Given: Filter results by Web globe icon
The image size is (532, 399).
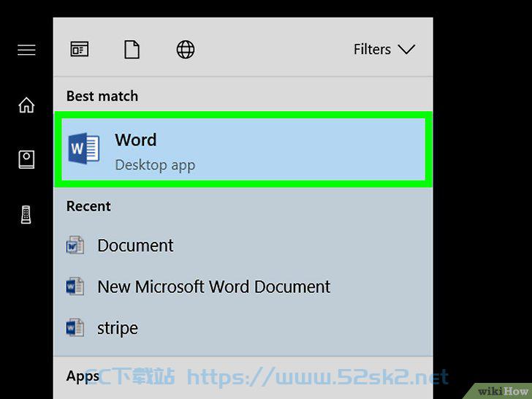Looking at the screenshot, I should coord(186,50).
